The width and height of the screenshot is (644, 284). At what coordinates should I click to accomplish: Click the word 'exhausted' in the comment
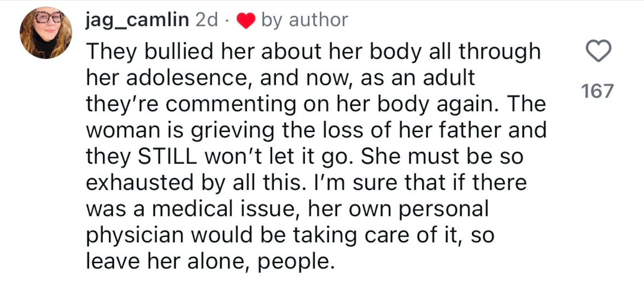[140, 183]
